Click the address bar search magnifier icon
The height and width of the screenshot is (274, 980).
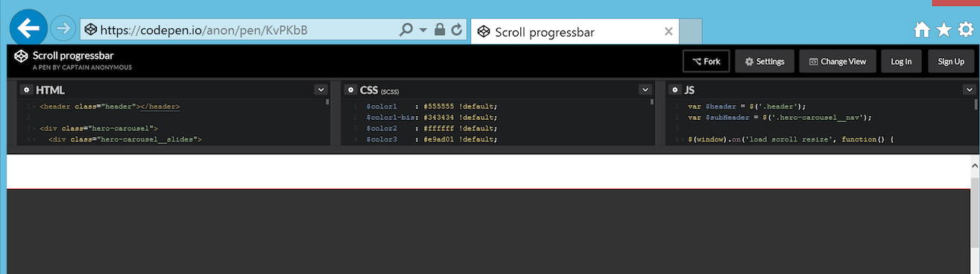[x=406, y=31]
